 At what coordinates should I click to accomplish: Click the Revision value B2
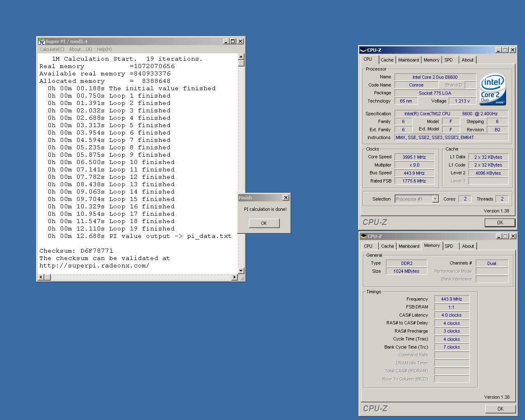[x=498, y=130]
